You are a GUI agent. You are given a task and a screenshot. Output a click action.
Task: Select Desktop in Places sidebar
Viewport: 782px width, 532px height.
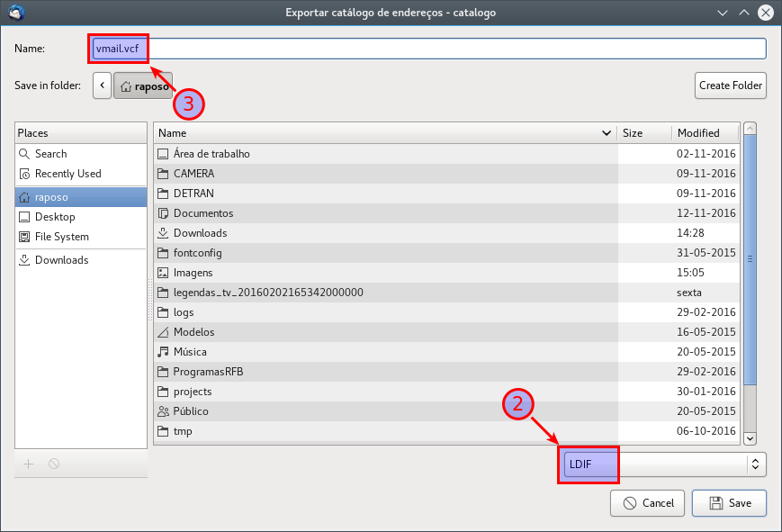click(55, 217)
